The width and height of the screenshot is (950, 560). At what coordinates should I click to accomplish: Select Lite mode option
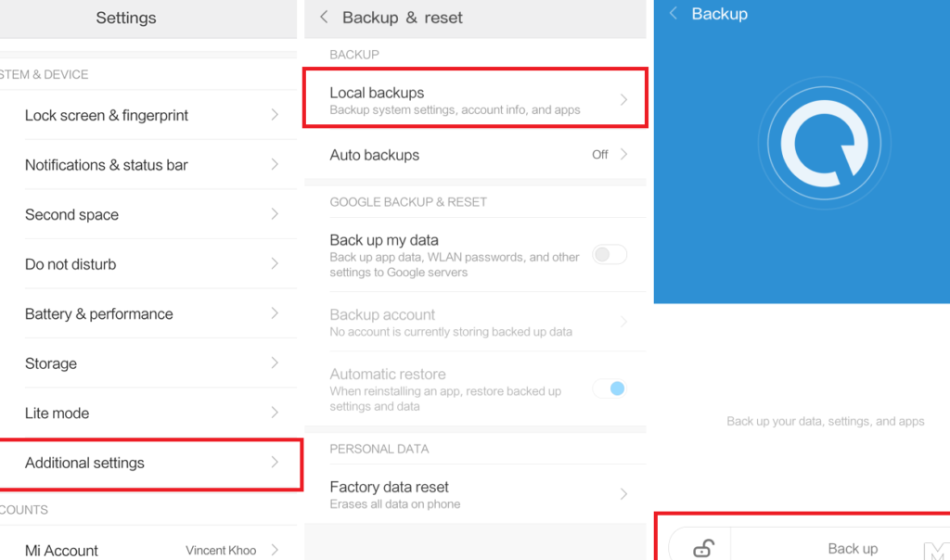148,413
